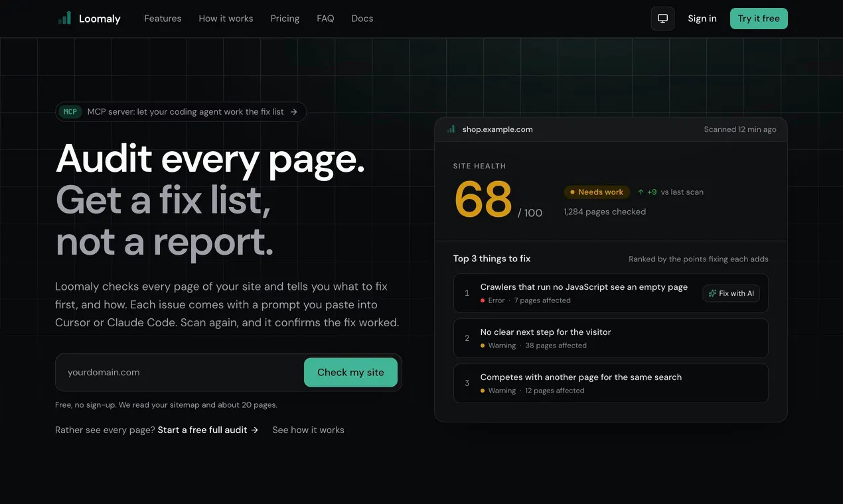Viewport: 843px width, 504px height.
Task: Click the Ranked by the points text
Action: pos(698,259)
